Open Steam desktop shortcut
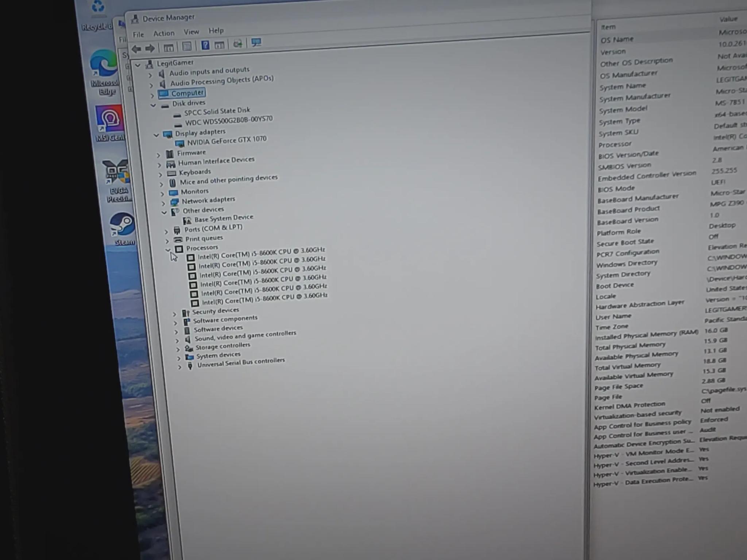 click(123, 229)
